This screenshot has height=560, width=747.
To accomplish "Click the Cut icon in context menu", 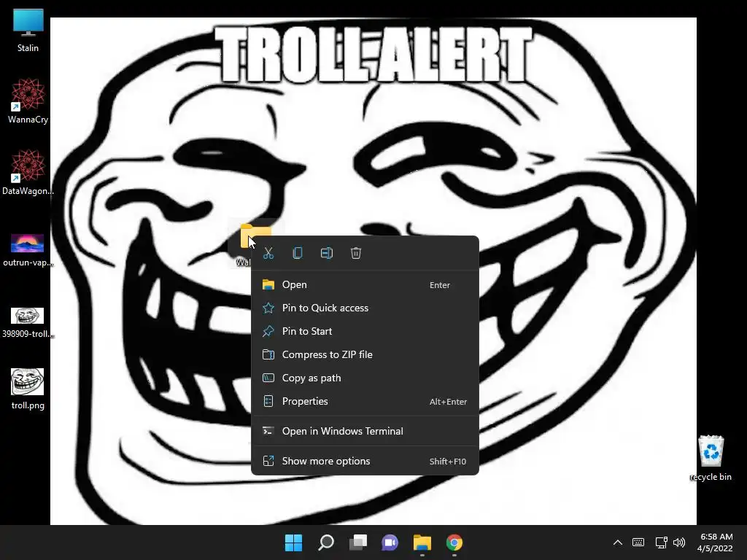I will tap(268, 253).
